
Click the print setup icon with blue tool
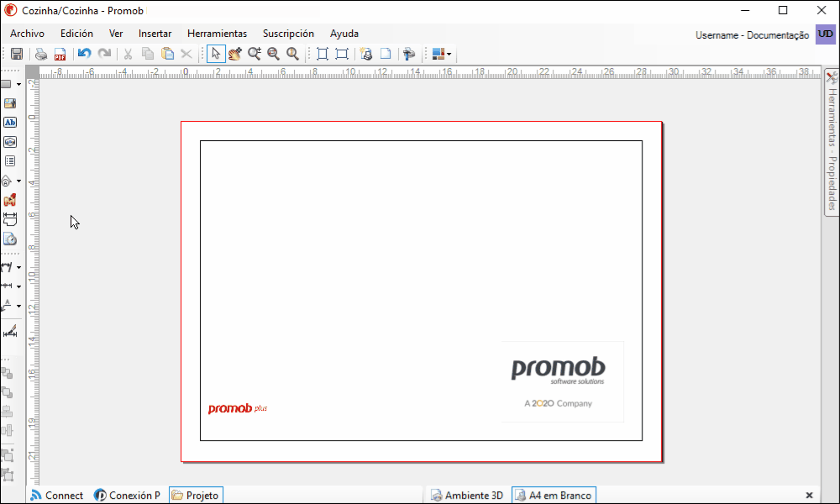pos(409,54)
